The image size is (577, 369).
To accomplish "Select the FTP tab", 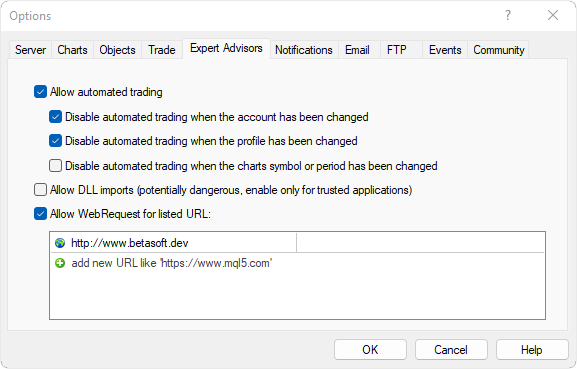I will (397, 50).
